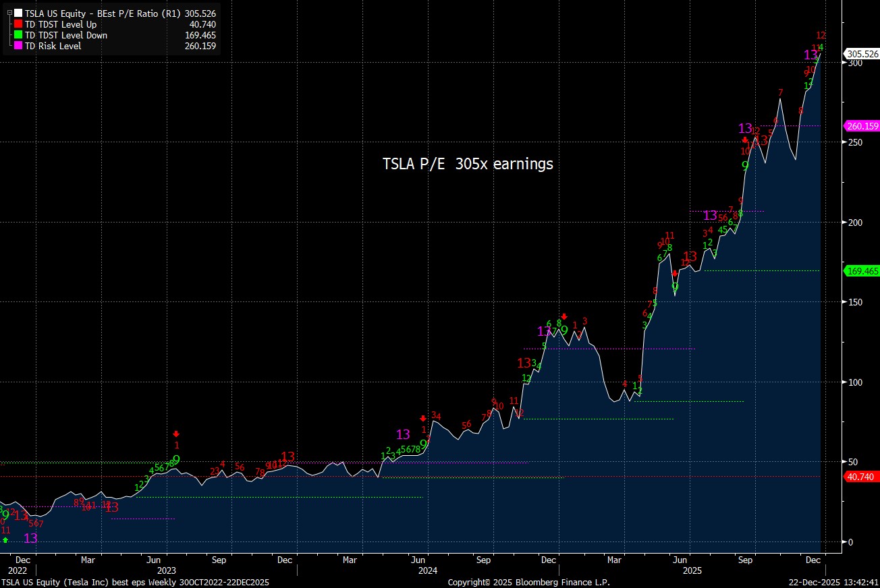
Task: Click the white 305.526 price axis tag
Action: [862, 54]
